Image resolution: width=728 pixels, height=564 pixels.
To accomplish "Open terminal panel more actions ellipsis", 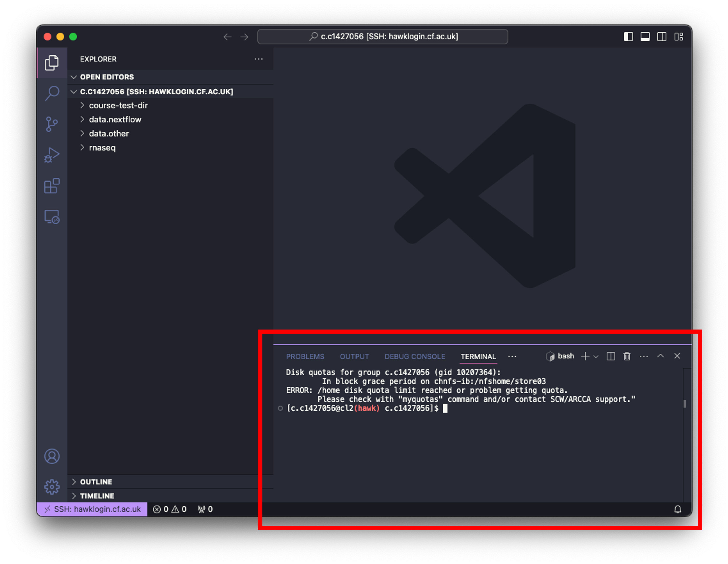I will point(644,356).
